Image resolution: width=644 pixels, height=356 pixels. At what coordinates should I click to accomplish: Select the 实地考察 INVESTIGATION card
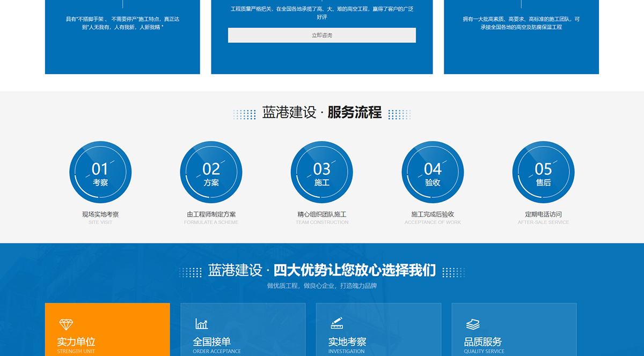click(x=378, y=329)
